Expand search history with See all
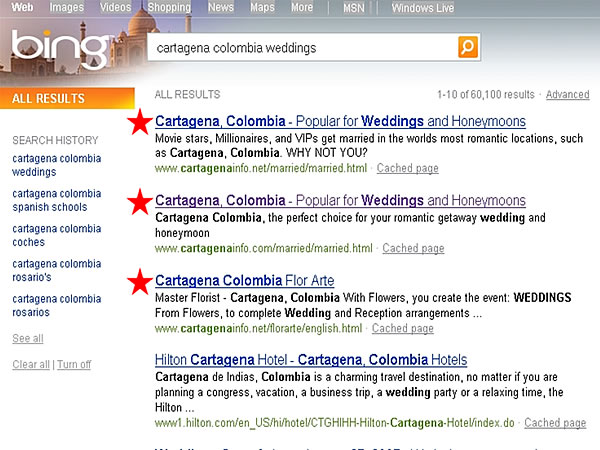Image resolution: width=600 pixels, height=450 pixels. [28, 339]
